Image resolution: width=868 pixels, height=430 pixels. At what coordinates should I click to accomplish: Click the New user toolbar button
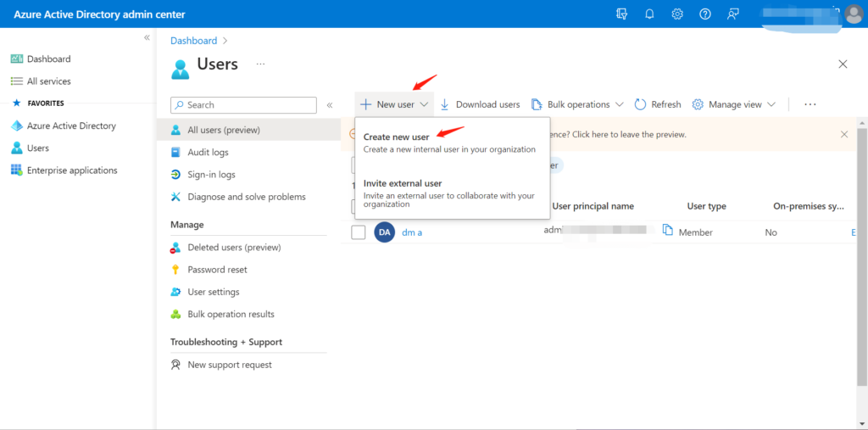(394, 104)
